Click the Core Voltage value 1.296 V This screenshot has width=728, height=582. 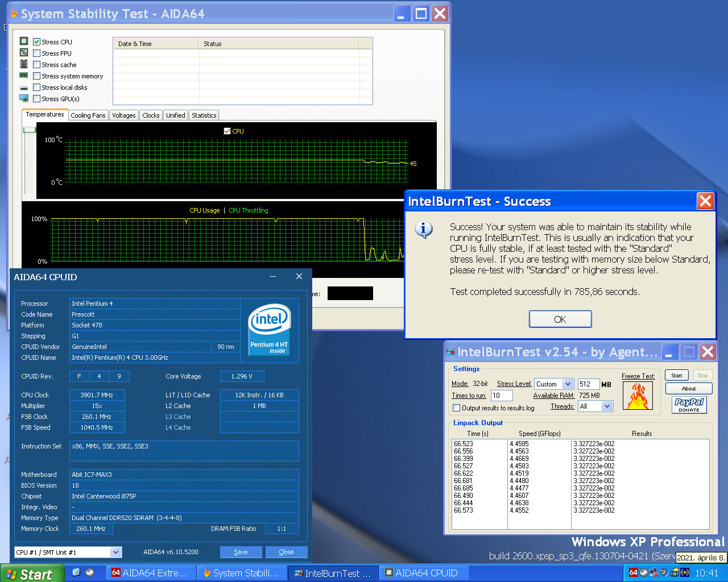[242, 376]
